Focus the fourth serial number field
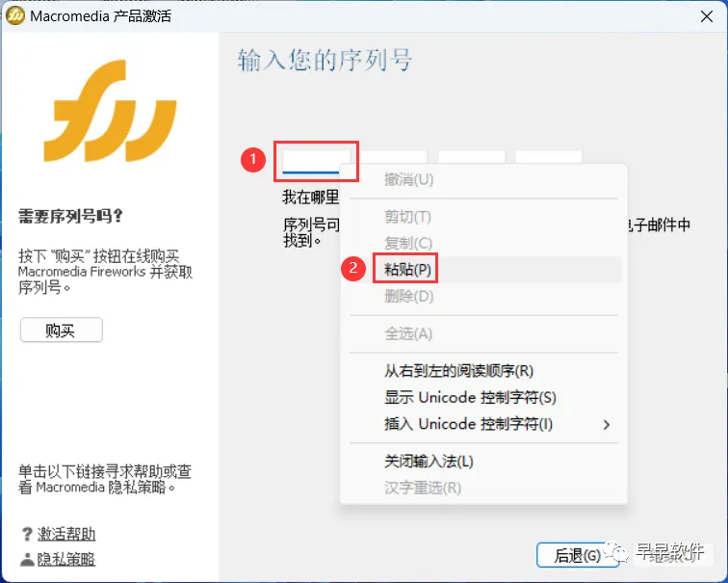Screen dimensions: 728x583 click(549, 157)
